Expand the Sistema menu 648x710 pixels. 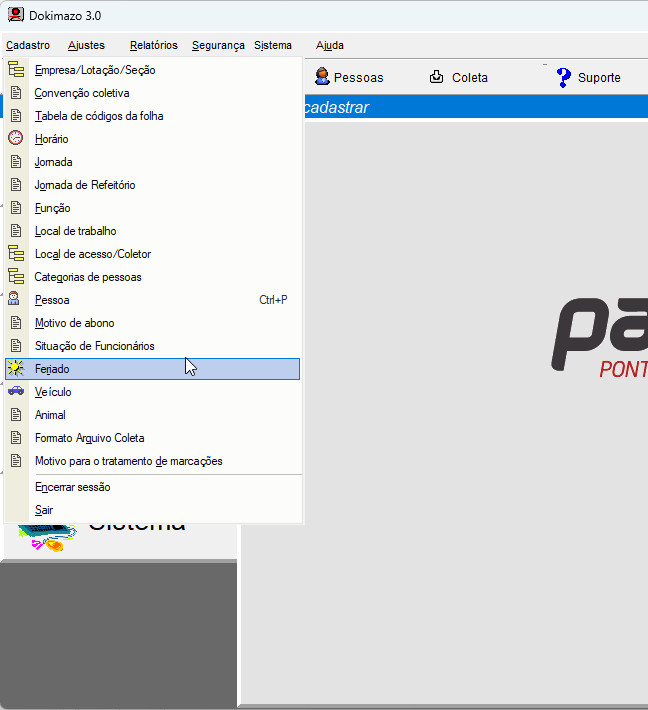(273, 45)
